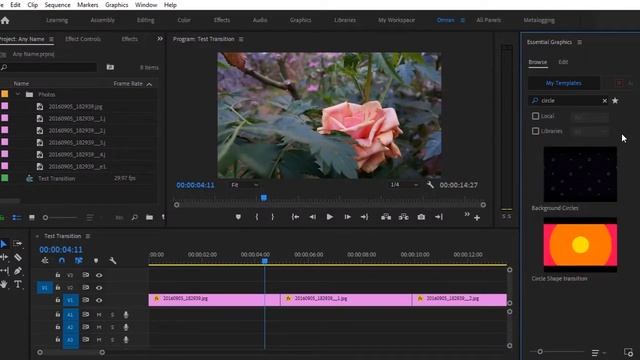Adjust Project panel zoom slider
The image size is (640, 360).
tap(45, 218)
